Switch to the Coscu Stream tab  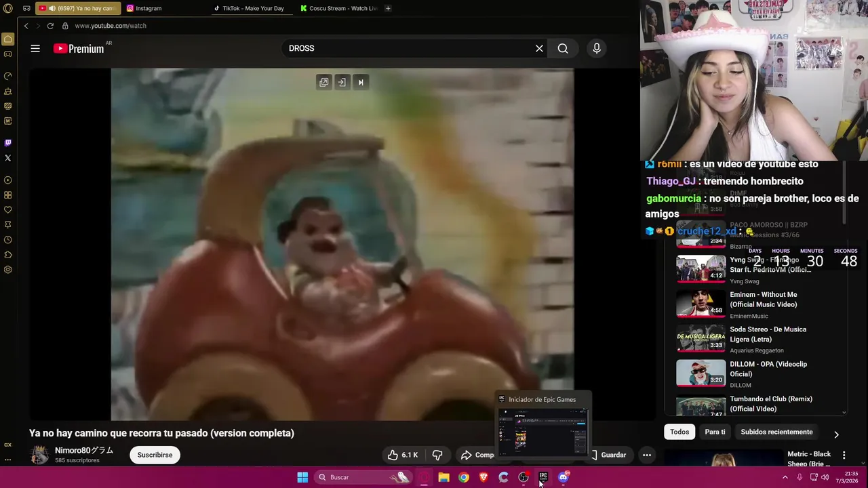[339, 8]
